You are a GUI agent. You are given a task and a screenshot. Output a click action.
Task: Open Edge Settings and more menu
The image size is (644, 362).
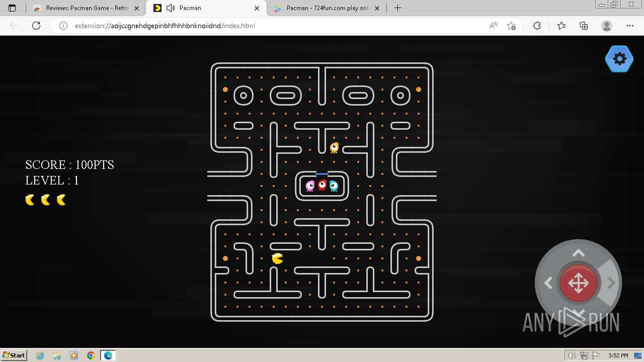tap(630, 26)
